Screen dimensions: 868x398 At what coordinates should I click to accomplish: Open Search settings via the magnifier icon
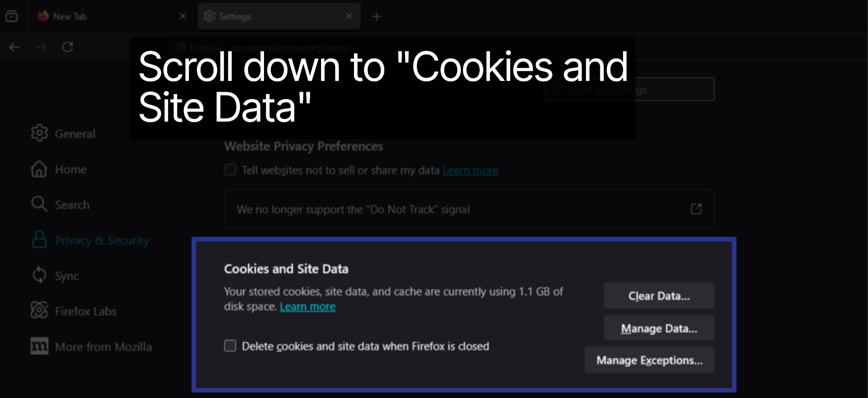[x=39, y=204]
